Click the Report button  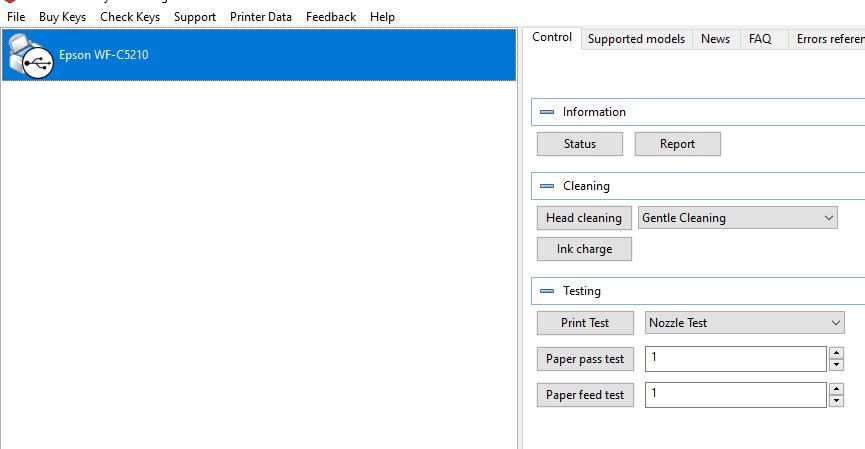(677, 144)
